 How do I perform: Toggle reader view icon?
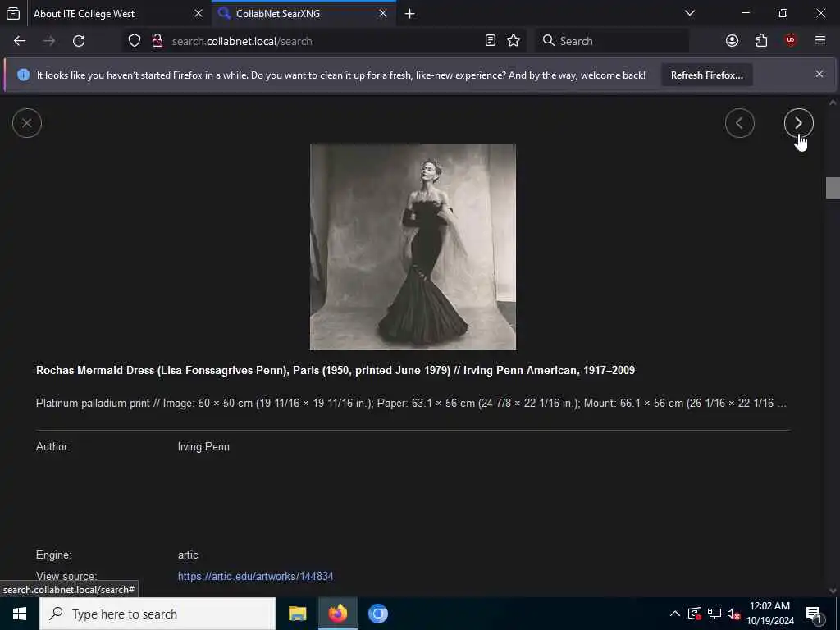[491, 41]
